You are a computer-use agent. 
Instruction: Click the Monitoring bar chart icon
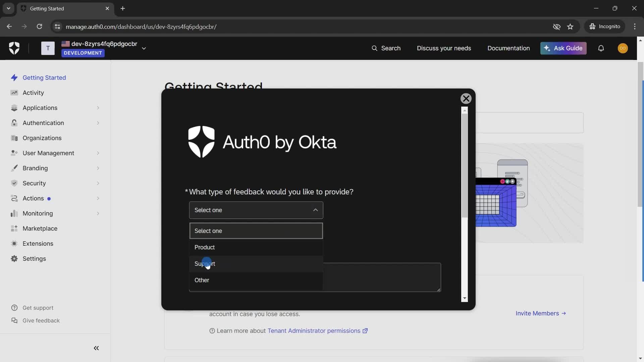(x=14, y=214)
